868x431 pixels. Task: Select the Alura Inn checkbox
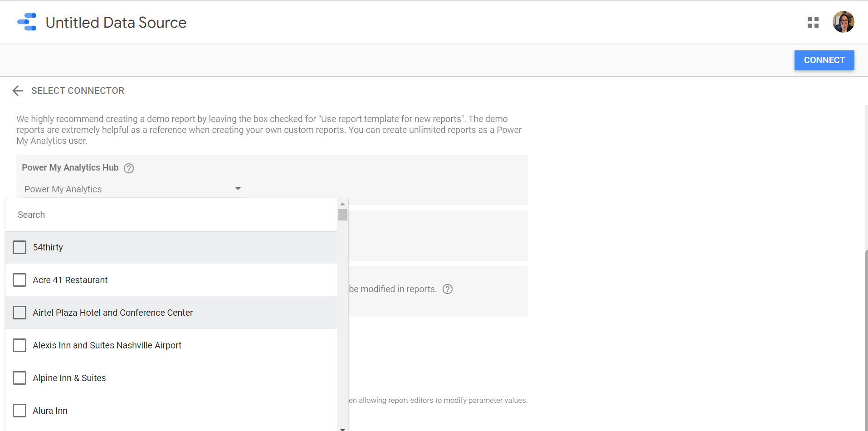(x=20, y=411)
